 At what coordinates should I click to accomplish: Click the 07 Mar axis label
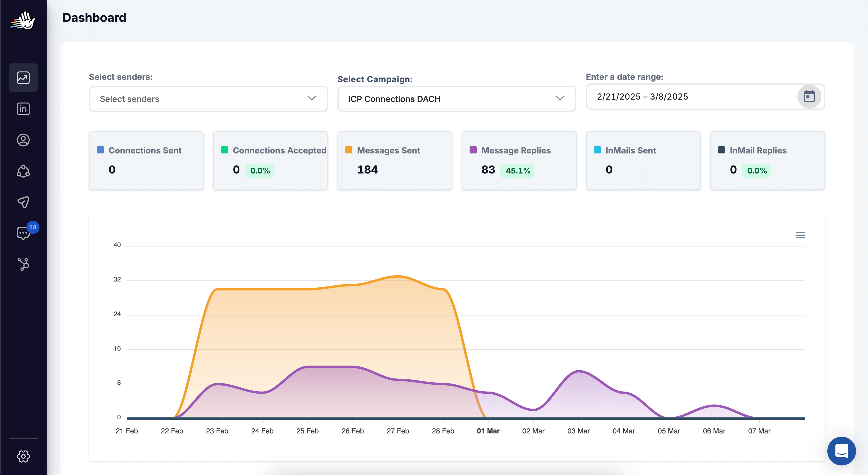pos(759,431)
